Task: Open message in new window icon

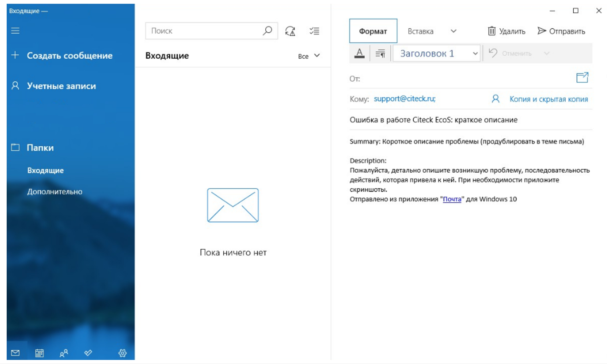Action: [x=582, y=78]
